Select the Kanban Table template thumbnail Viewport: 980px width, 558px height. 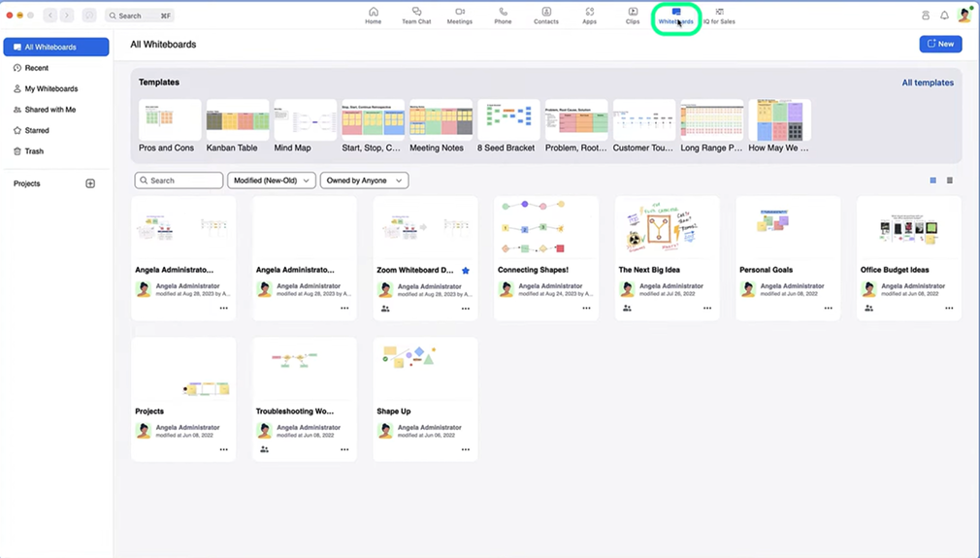click(238, 120)
